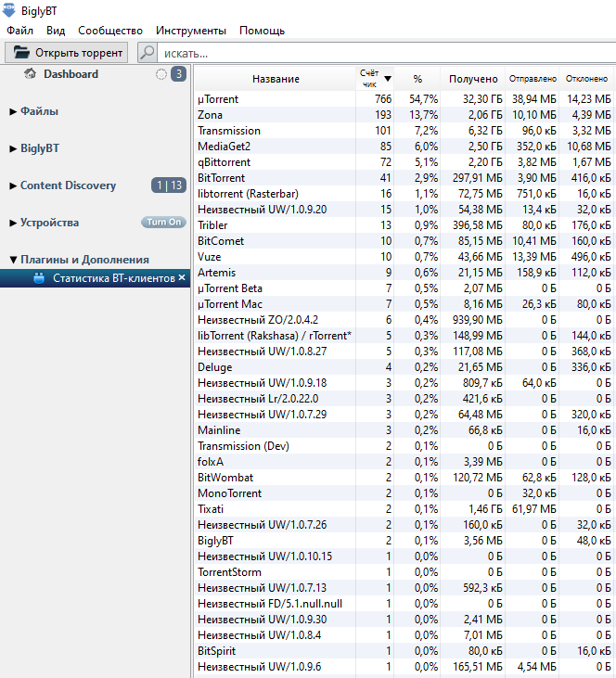Select the Mainline row
Viewport: 616px width, 678px height.
[404, 430]
